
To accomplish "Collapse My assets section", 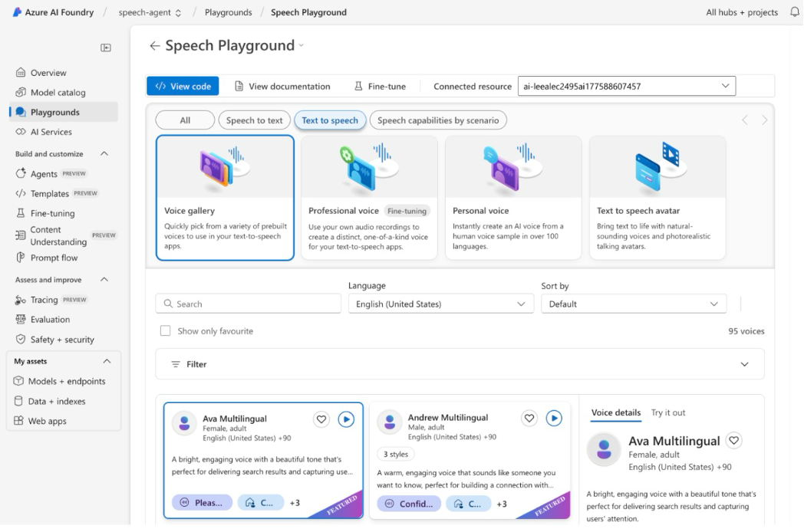I will (x=107, y=361).
